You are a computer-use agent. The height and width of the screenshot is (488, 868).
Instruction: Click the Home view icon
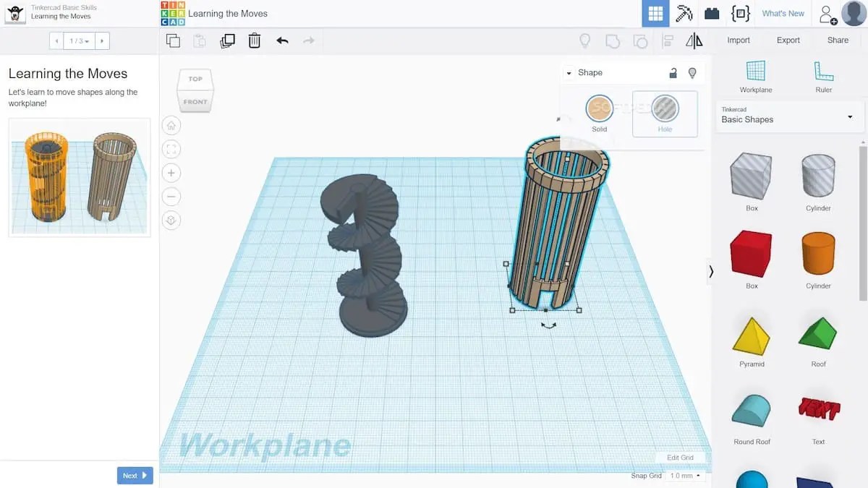point(171,124)
